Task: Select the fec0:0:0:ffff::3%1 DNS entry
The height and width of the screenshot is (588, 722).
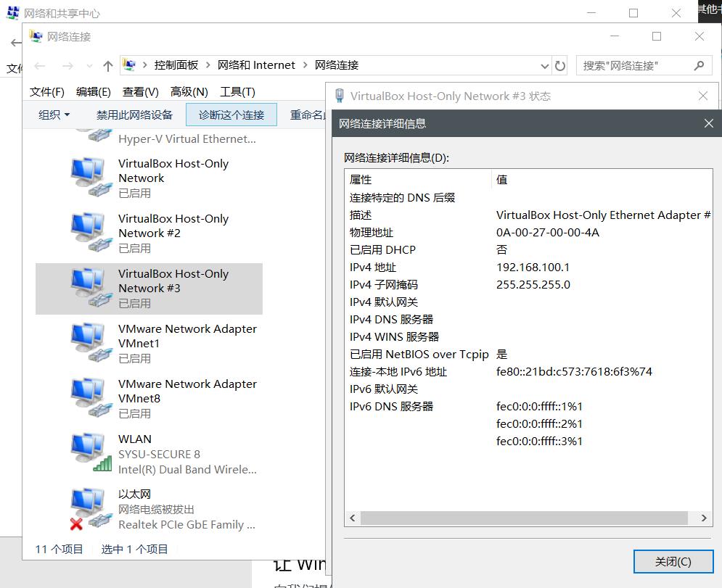Action: point(539,442)
